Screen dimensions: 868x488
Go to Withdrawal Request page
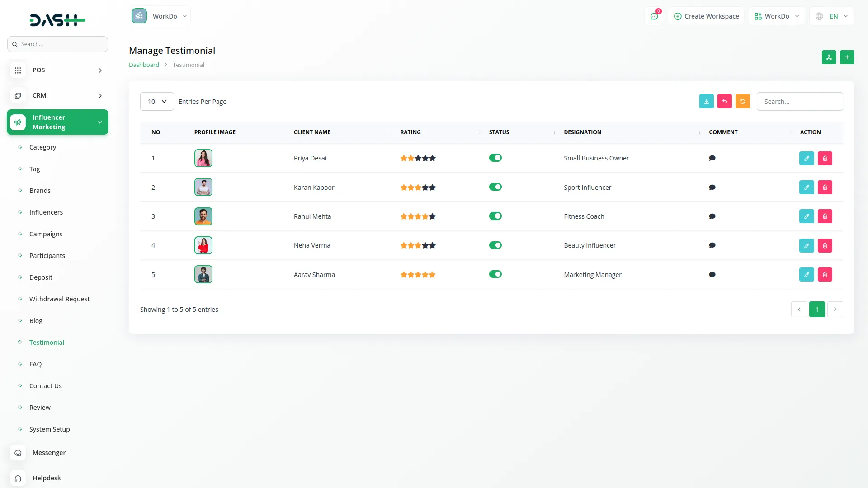[x=59, y=299]
